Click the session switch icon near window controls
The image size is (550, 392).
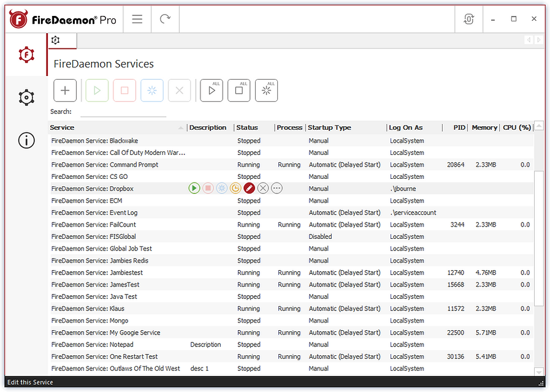[468, 19]
